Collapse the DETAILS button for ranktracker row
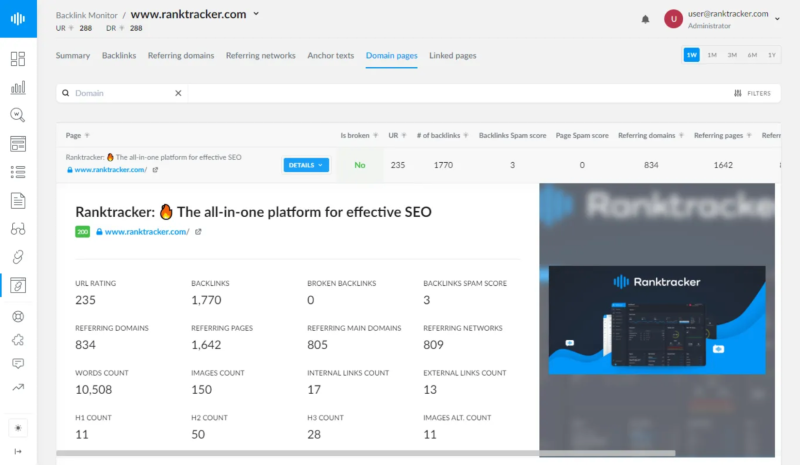The image size is (800, 465). point(306,165)
